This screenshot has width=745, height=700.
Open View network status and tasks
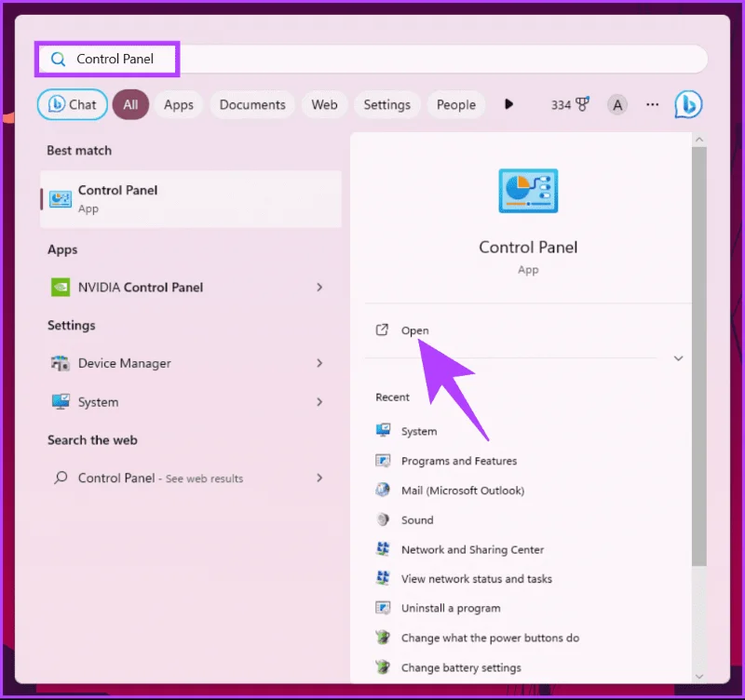(477, 578)
